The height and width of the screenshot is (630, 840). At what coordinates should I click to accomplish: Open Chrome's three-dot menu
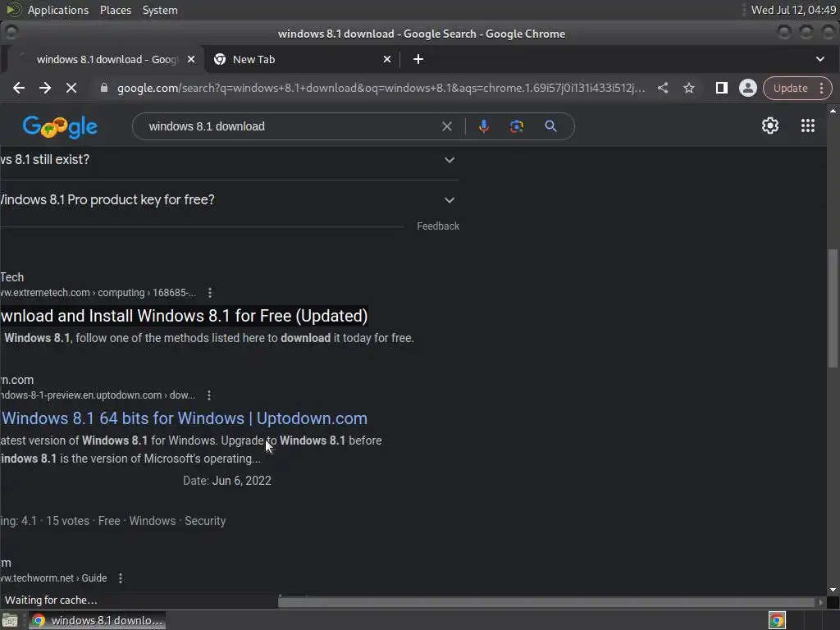tap(822, 89)
